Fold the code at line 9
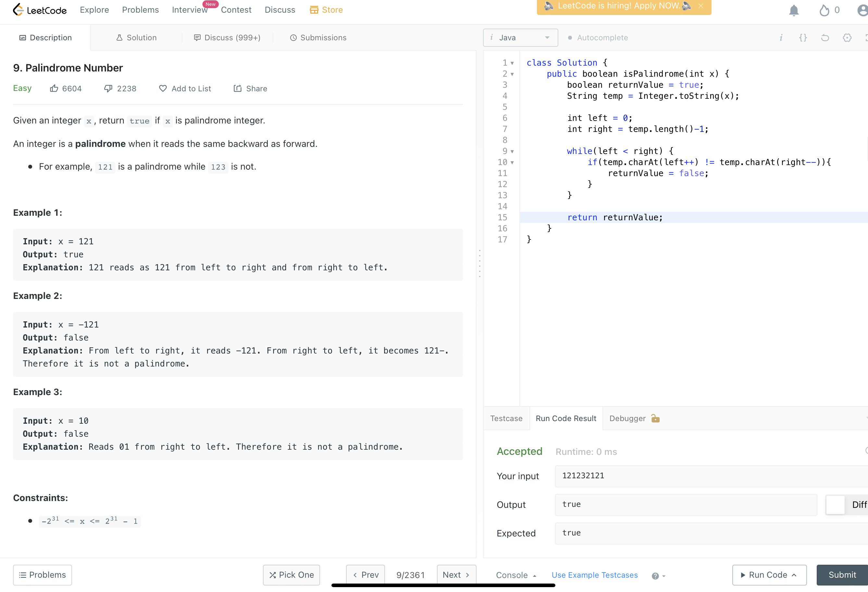Screen dimensions: 868x592 tap(513, 151)
